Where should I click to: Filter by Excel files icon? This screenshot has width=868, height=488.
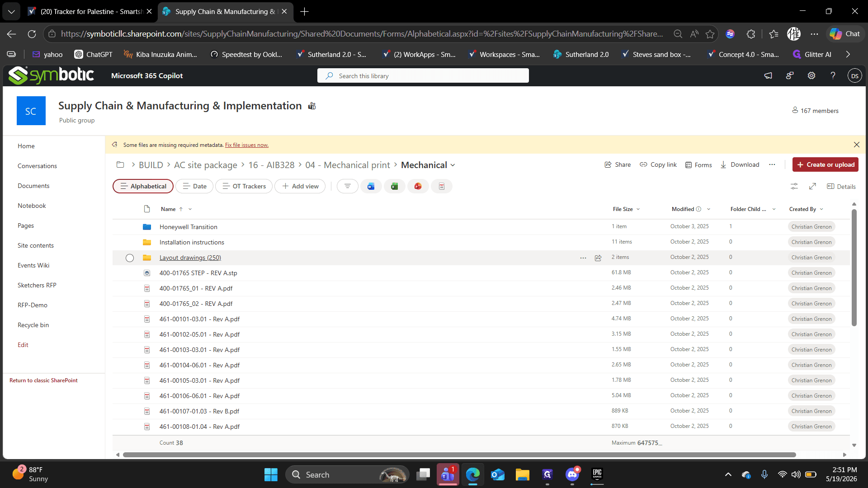[x=394, y=186]
